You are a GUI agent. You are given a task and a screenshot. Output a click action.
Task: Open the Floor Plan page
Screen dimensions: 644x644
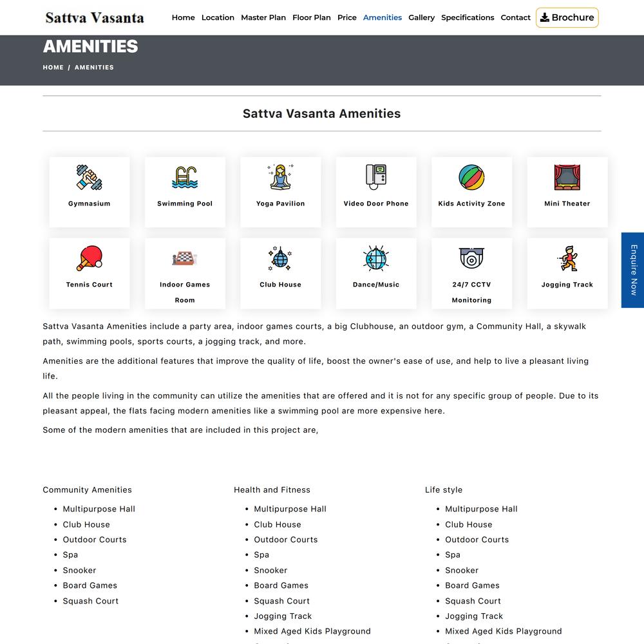pyautogui.click(x=311, y=17)
